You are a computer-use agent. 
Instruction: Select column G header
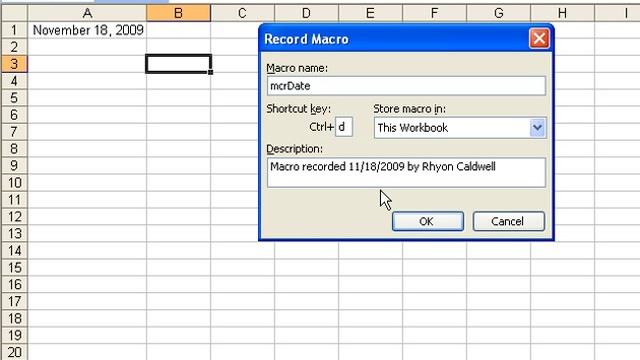click(x=498, y=13)
